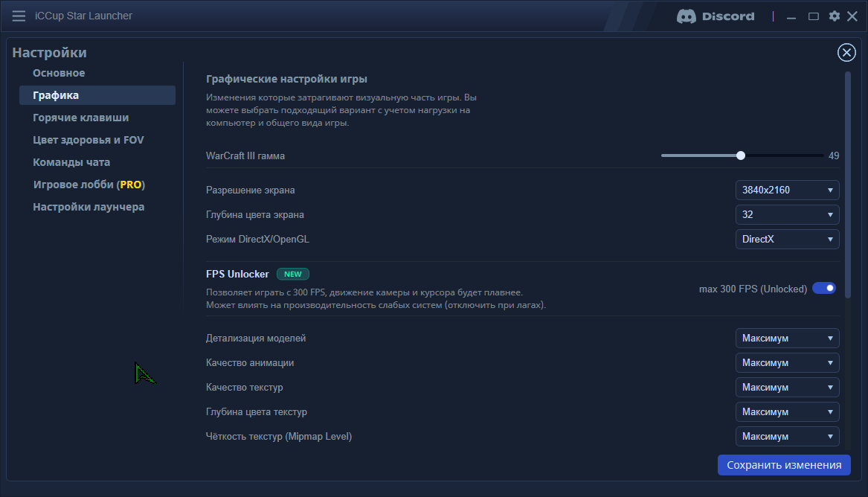Disable the FPS Unlocker toggle
The height and width of the screenshot is (497, 868).
point(823,289)
